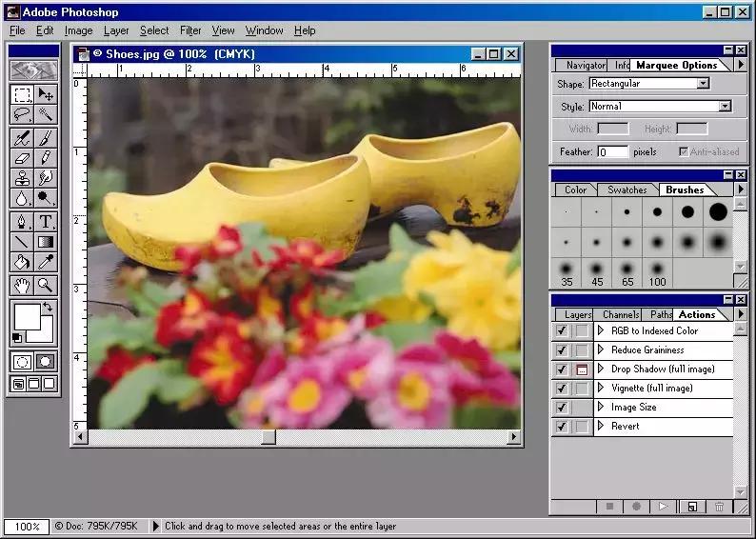Image resolution: width=756 pixels, height=539 pixels.
Task: Click the New Action icon in Actions palette
Action: 692,507
